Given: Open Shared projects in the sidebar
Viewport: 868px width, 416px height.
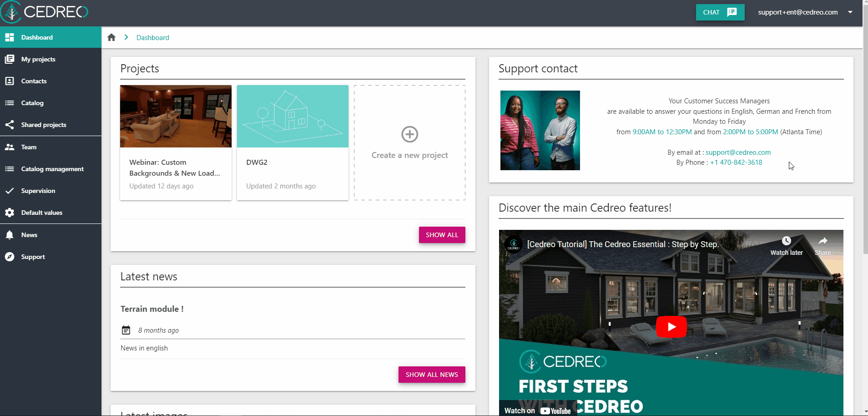Looking at the screenshot, I should (50, 125).
